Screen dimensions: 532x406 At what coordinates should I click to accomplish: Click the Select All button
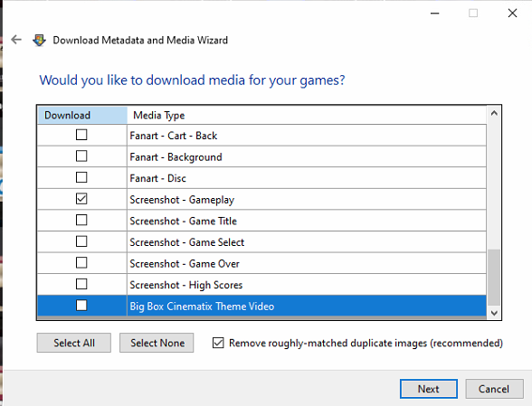74,343
